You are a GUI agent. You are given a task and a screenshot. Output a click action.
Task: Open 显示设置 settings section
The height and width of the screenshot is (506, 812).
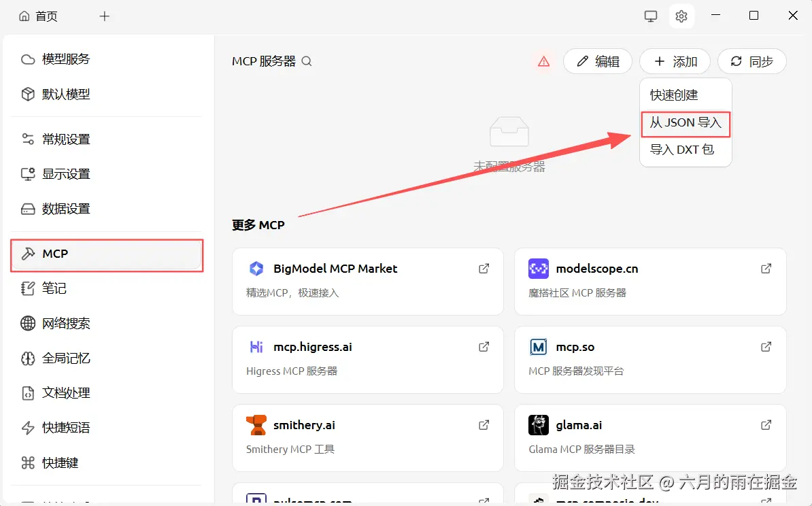(x=106, y=174)
